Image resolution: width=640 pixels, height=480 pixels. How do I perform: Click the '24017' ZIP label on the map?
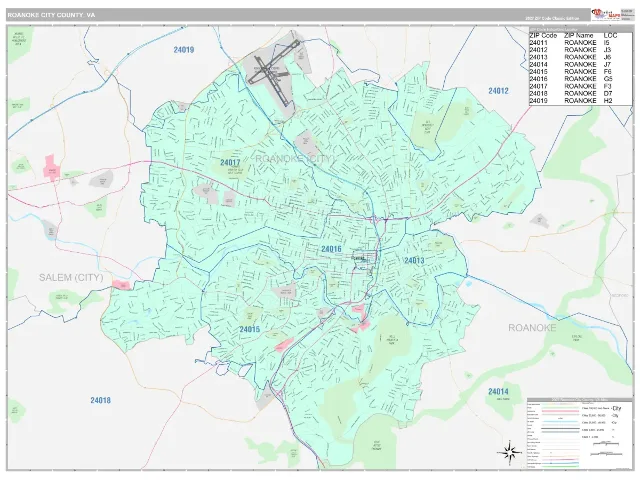coord(230,162)
